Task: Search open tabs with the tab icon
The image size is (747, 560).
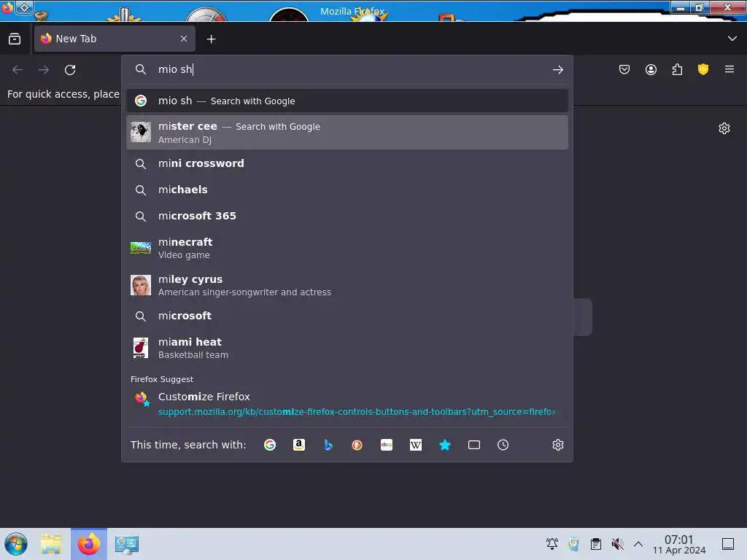Action: 474,445
